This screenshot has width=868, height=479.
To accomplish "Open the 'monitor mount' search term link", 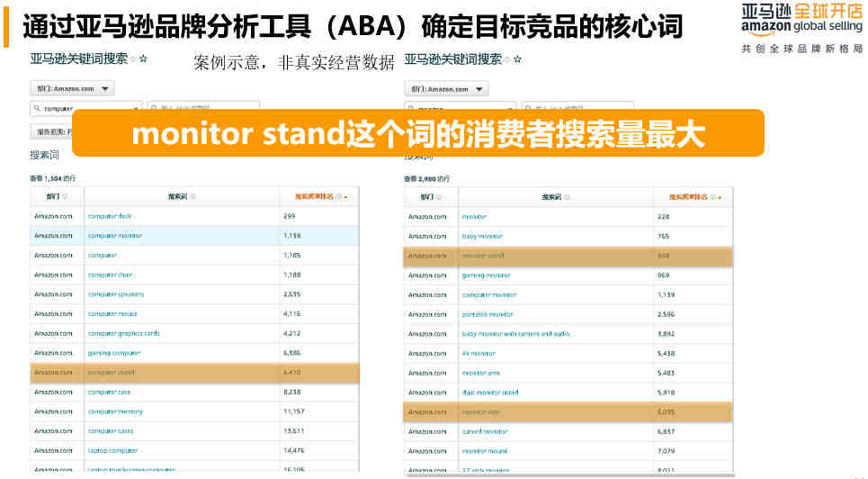I will click(x=485, y=451).
